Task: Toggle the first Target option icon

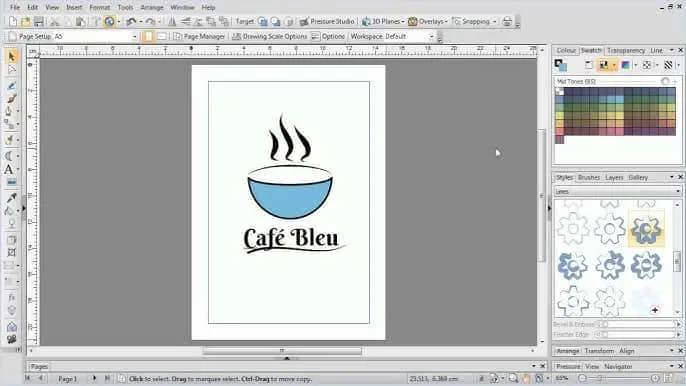Action: (262, 21)
